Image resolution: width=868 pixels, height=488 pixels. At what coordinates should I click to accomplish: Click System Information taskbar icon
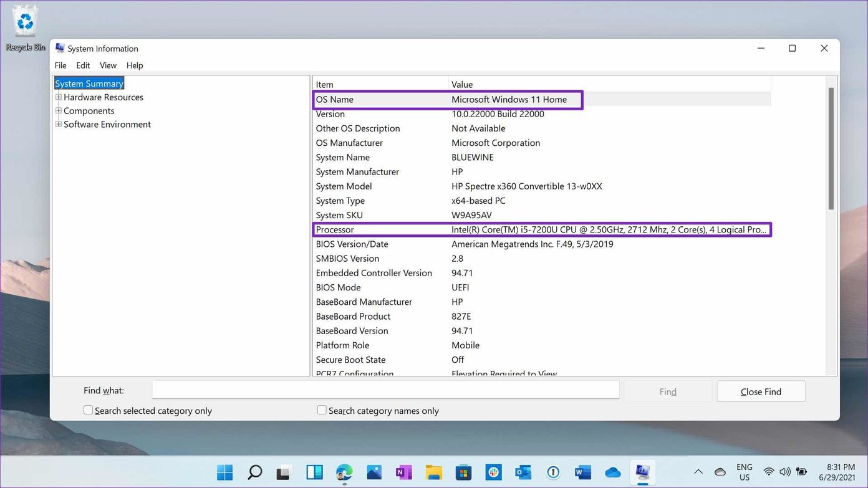click(x=642, y=472)
